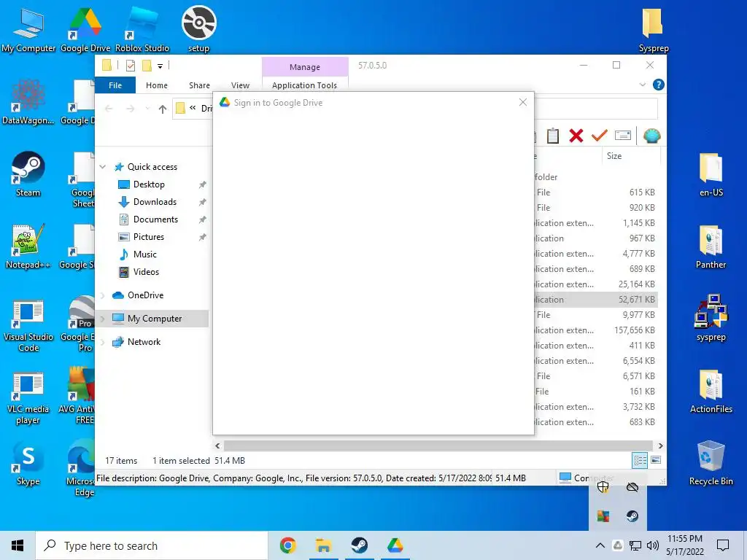The image size is (747, 560).
Task: Launch the sysprep application icon
Action: pos(711,318)
